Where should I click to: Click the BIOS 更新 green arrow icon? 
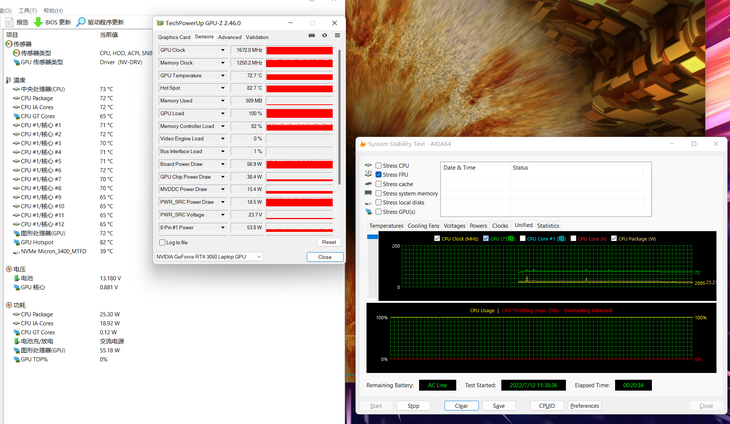tap(38, 22)
